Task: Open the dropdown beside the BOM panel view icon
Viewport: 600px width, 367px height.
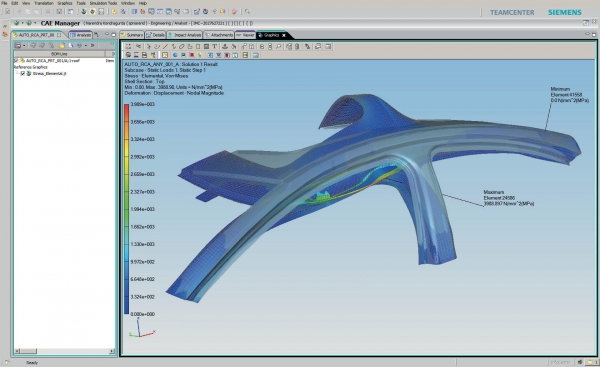Action: [24, 46]
